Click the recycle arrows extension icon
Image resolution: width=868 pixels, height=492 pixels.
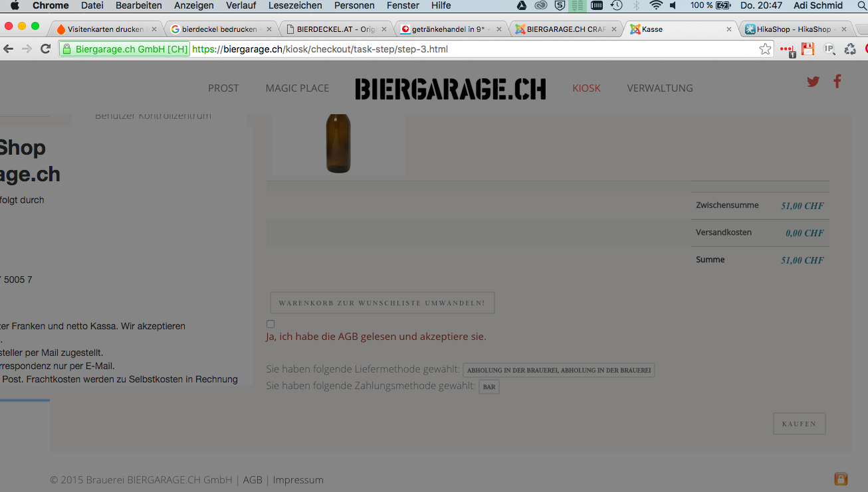click(850, 49)
